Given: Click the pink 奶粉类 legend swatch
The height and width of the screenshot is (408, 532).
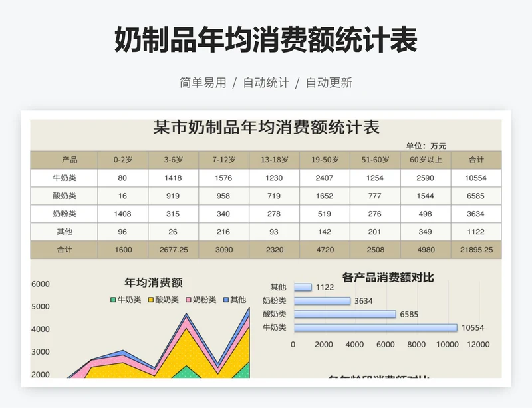Looking at the screenshot, I should coord(189,300).
